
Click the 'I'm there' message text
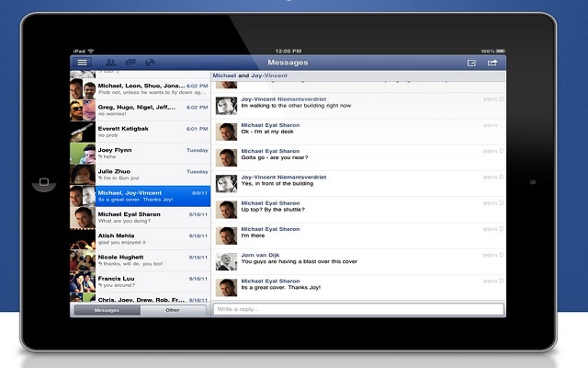[x=254, y=236]
